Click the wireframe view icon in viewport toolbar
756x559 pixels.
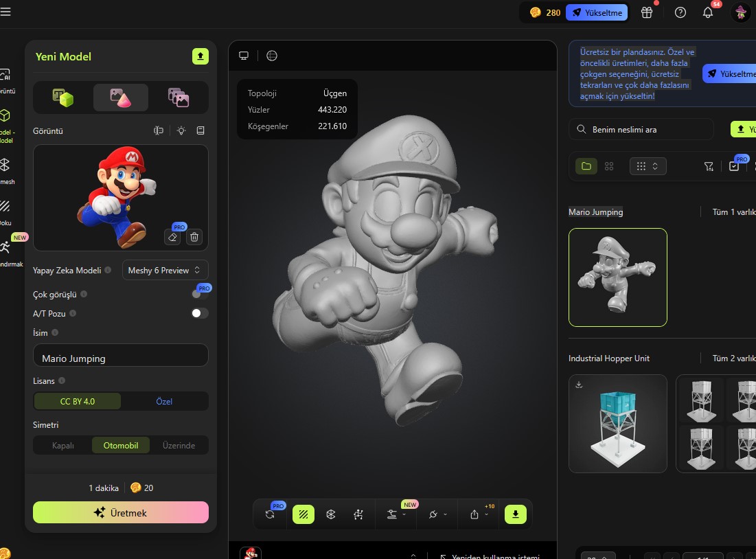point(330,514)
